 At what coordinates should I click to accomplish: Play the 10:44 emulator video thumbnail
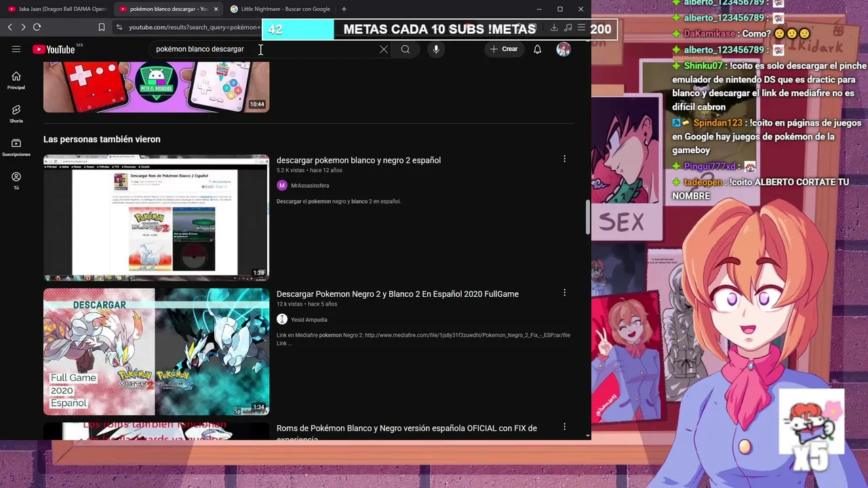pyautogui.click(x=156, y=87)
